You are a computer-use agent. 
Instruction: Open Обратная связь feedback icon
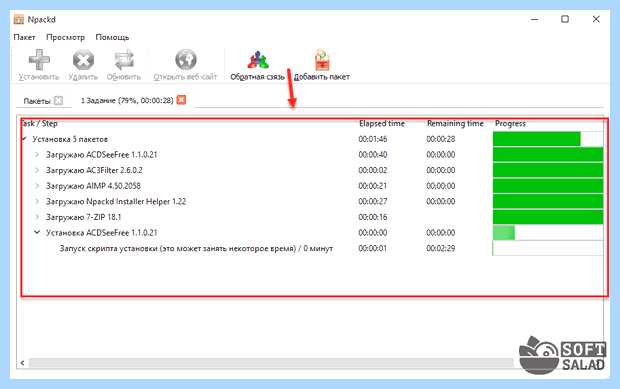coord(258,60)
